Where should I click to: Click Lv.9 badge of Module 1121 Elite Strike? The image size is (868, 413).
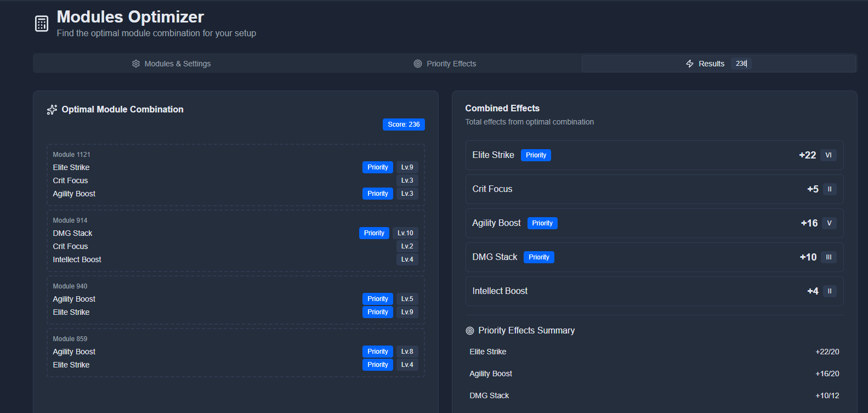(x=407, y=167)
